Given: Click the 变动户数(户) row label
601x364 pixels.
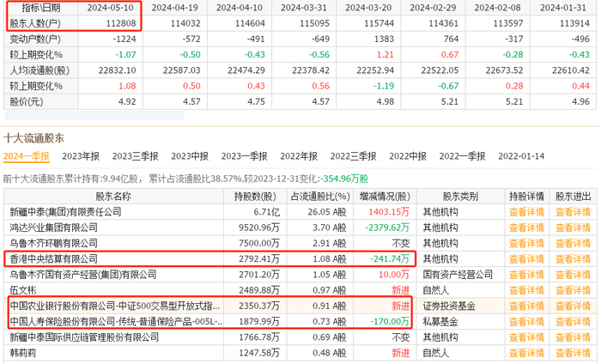Looking at the screenshot, I should coord(35,39).
